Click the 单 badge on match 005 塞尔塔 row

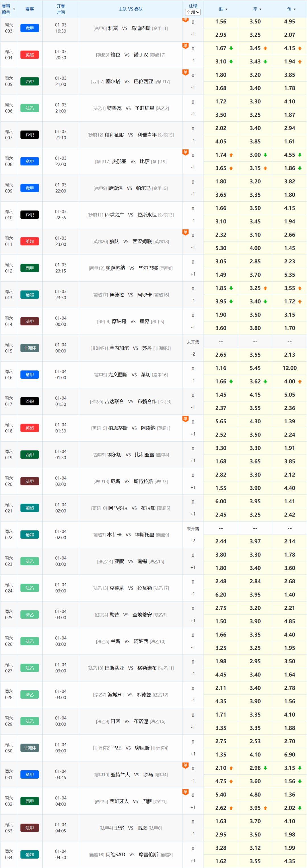tap(185, 72)
